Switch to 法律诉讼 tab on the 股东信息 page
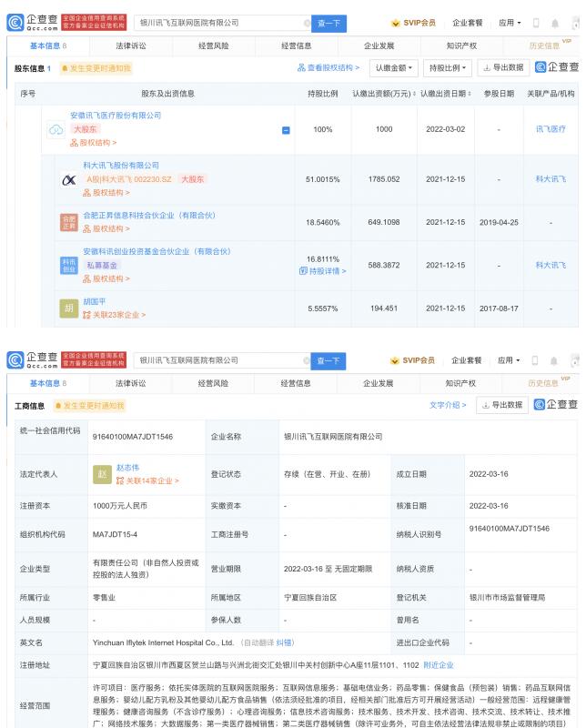Screen dimensions: 586x728 click(x=131, y=46)
